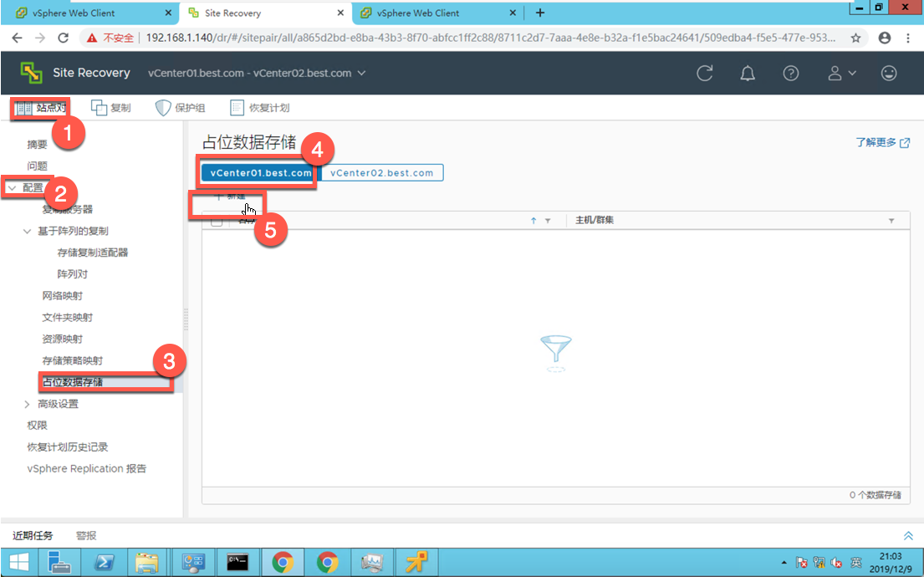Image resolution: width=924 pixels, height=577 pixels.
Task: Reload the page in the browser
Action: pyautogui.click(x=63, y=38)
